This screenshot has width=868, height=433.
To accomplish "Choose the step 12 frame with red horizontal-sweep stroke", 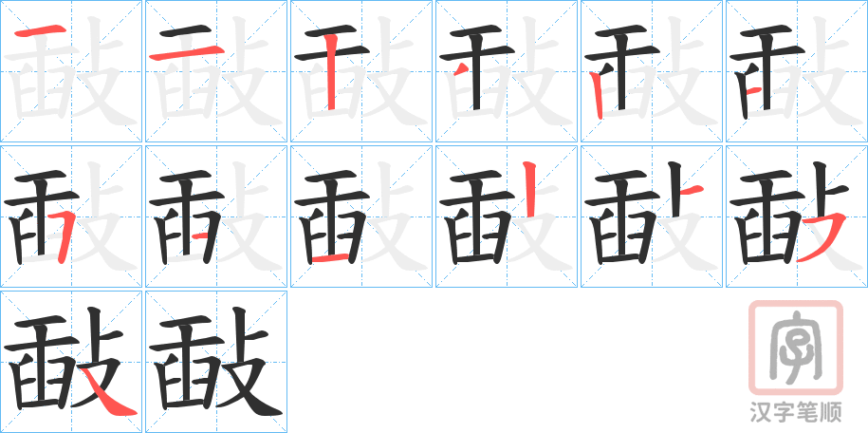I will tap(797, 216).
